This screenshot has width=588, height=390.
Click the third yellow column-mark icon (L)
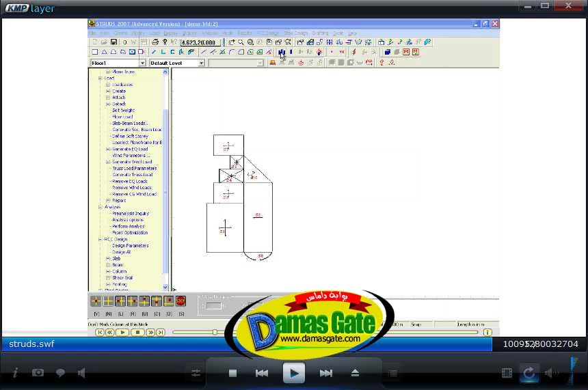[120, 301]
